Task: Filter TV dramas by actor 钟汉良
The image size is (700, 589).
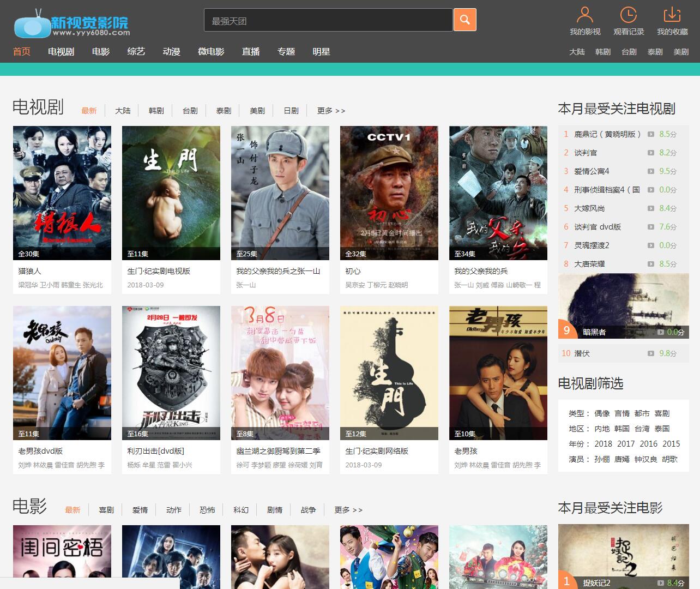Action: tap(646, 459)
